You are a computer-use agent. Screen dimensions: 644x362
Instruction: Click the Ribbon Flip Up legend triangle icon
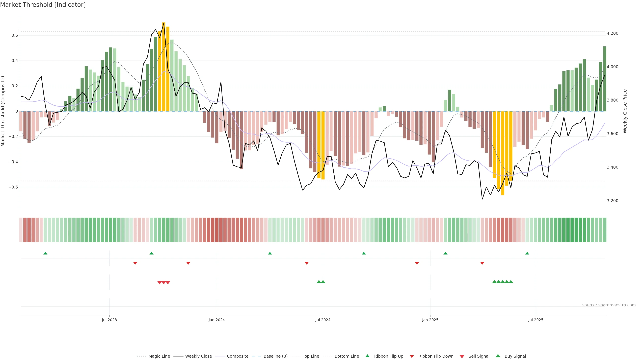coord(367,356)
